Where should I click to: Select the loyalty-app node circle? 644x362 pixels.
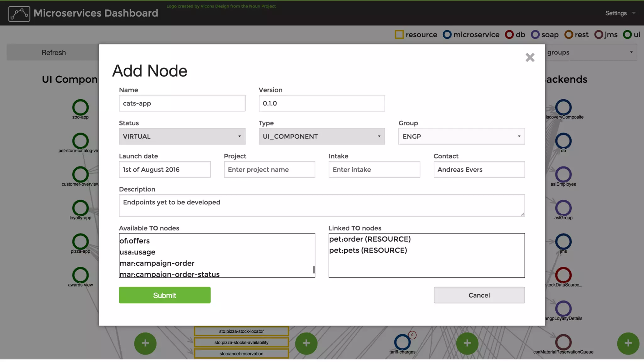coord(80,208)
